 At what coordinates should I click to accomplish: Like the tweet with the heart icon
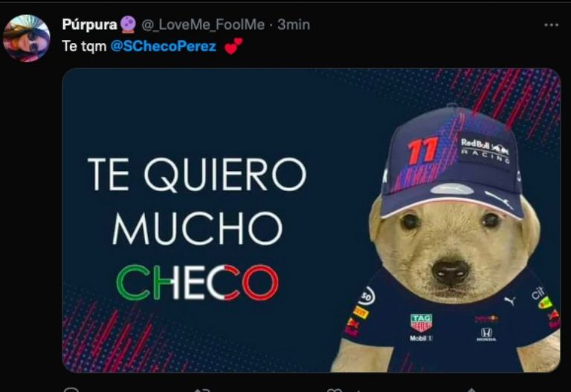point(334,390)
